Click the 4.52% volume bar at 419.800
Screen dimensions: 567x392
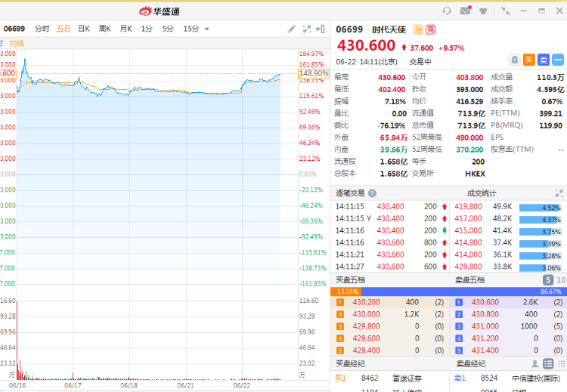(x=540, y=208)
